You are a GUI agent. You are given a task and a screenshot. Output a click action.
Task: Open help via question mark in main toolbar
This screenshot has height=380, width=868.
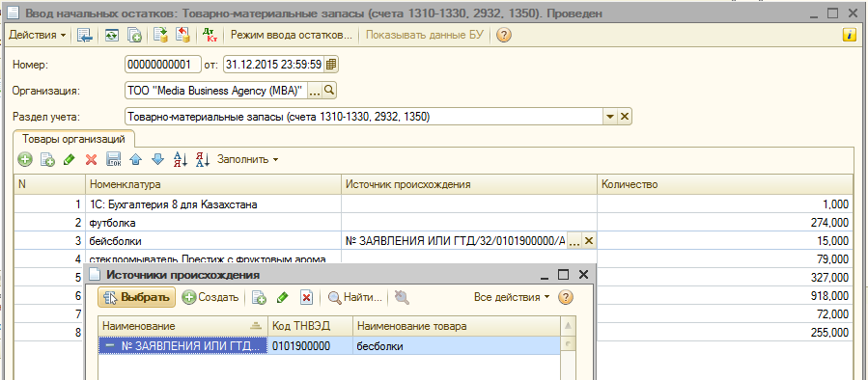(x=503, y=36)
